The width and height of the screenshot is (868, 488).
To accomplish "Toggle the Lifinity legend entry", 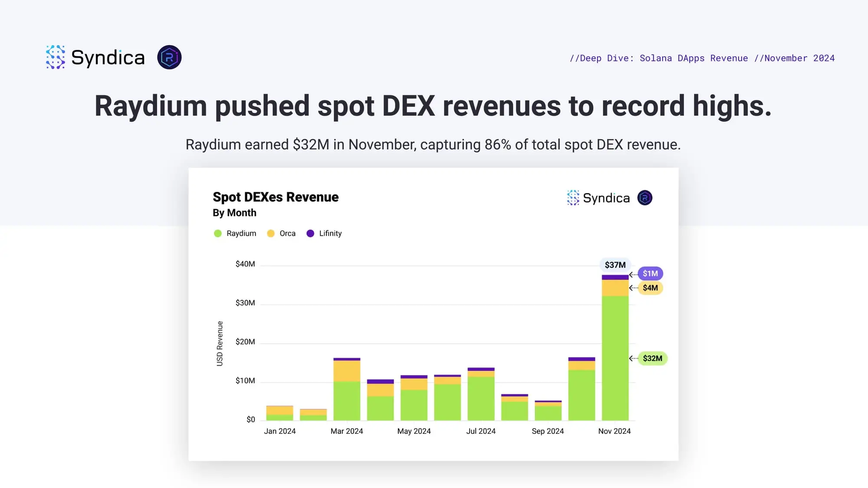I will [330, 233].
